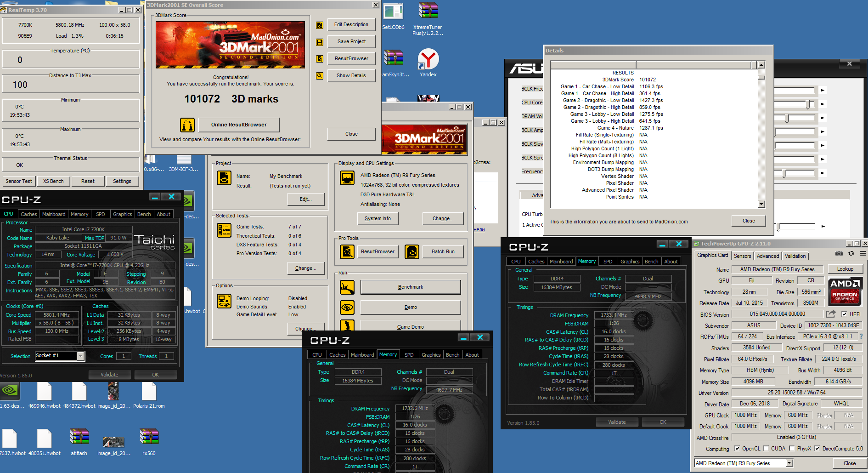Click the Edit Description pencil icon
868x473 pixels.
click(x=320, y=25)
